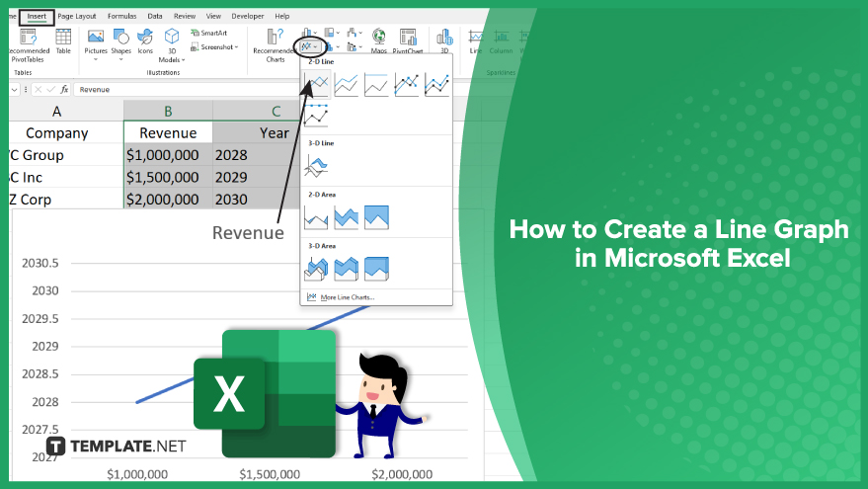Click the Icons insert button

pos(145,41)
